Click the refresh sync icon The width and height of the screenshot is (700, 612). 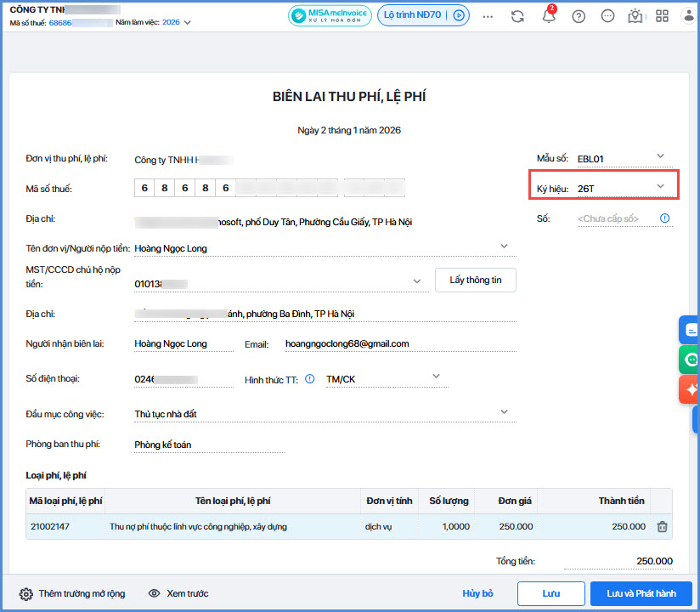tap(517, 16)
